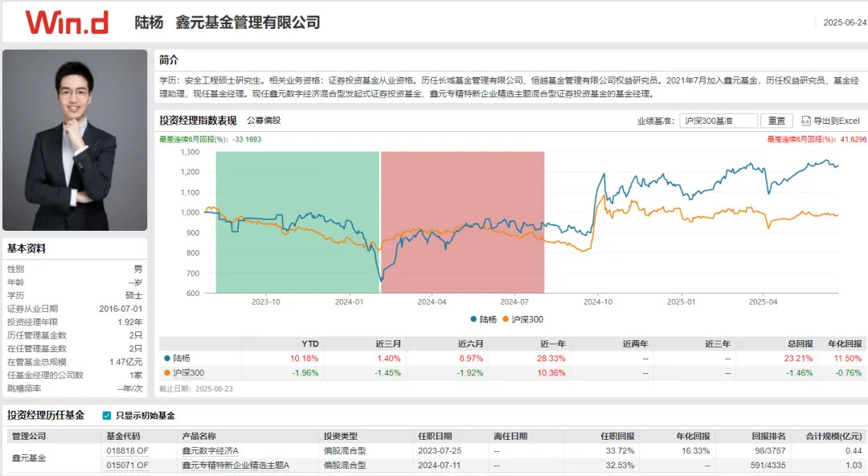Click orange dot in 沪深300 table row
Screen dimensions: 868x476
[166, 373]
